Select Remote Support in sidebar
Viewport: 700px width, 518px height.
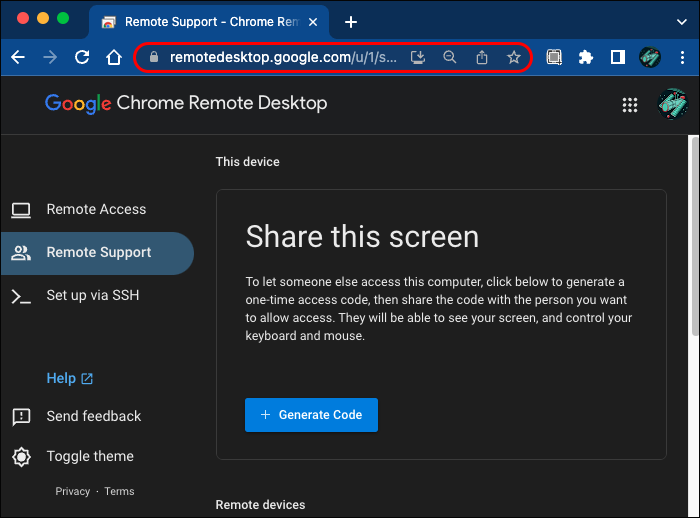[x=96, y=253]
